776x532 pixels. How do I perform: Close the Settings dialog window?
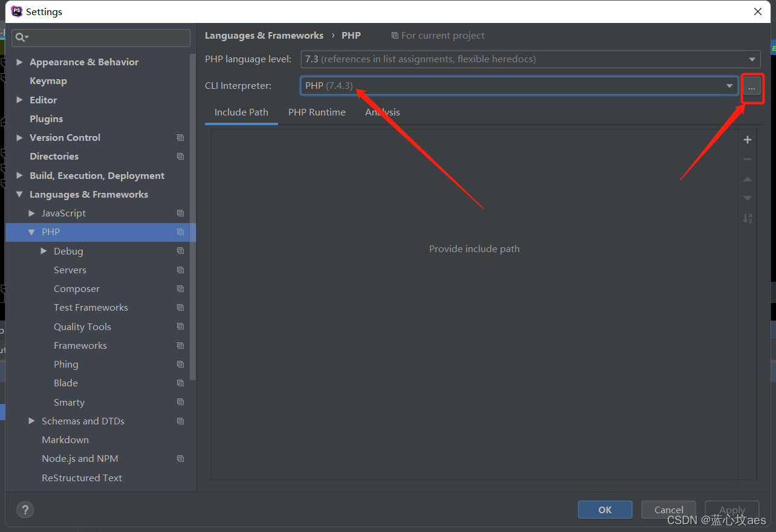tap(758, 11)
